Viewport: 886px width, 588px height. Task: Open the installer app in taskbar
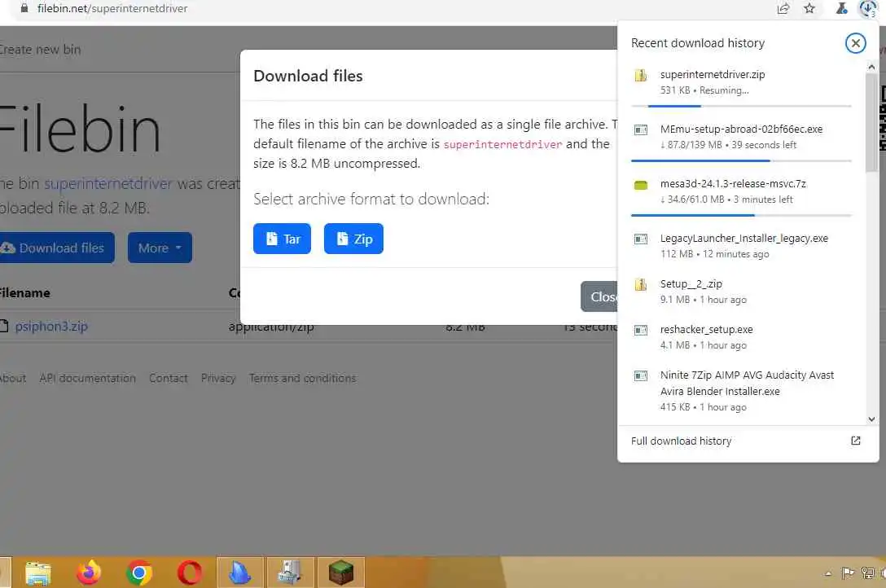click(x=291, y=573)
